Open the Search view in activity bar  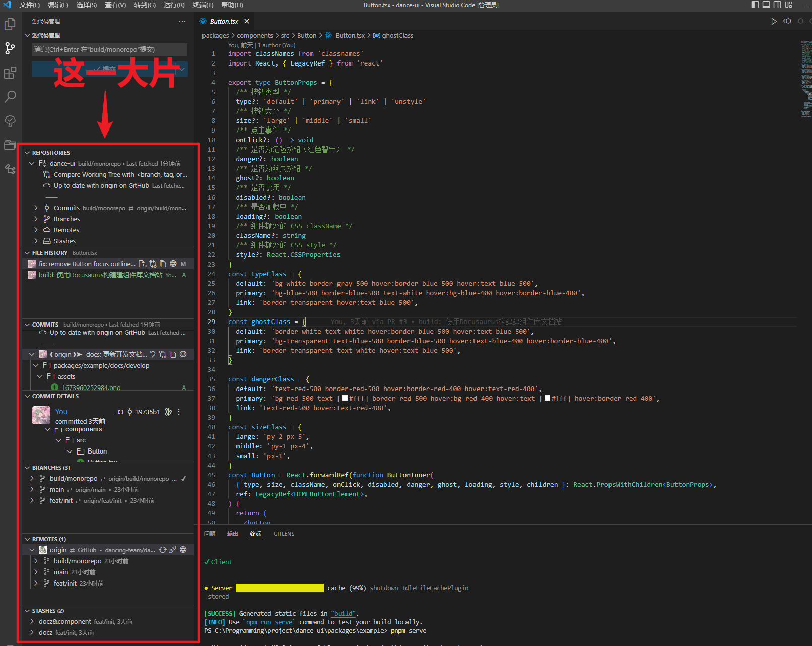tap(10, 96)
